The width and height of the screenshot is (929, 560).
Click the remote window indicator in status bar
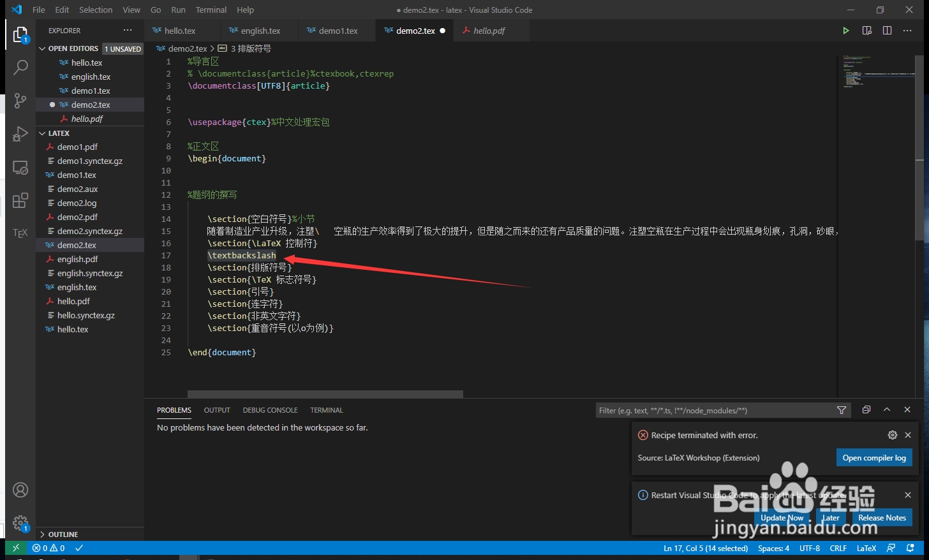coord(16,548)
